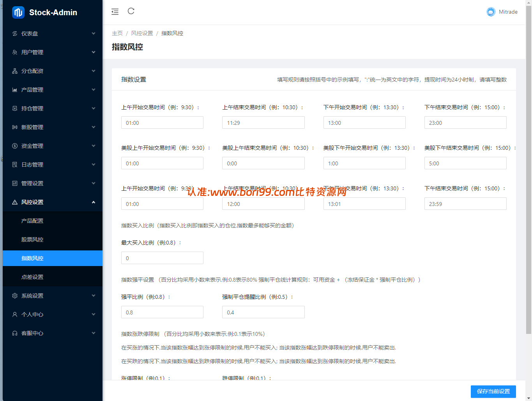This screenshot has width=532, height=401.
Task: Open the 仪表盘 menu label
Action: coord(30,34)
